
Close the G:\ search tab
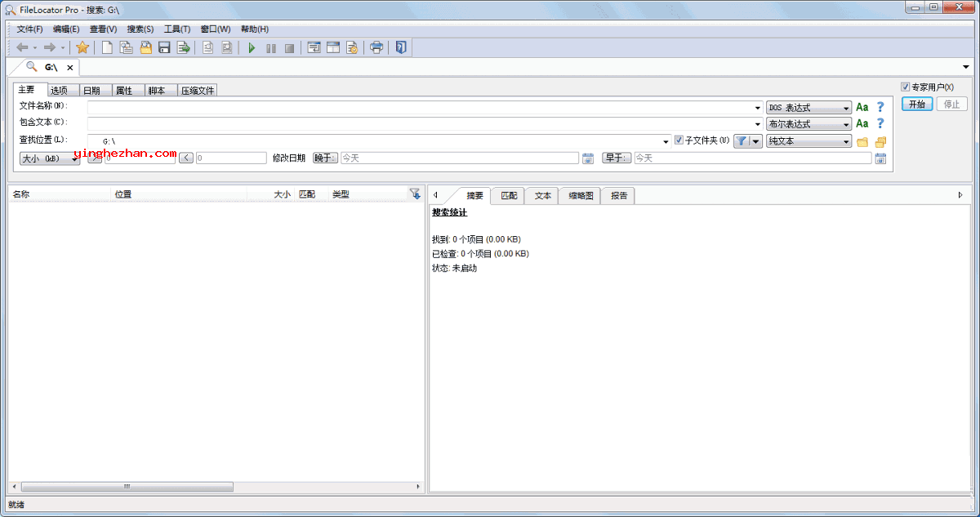pos(70,68)
